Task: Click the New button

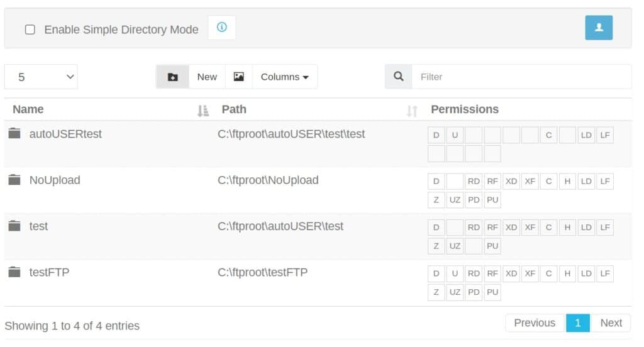Action: pyautogui.click(x=207, y=77)
